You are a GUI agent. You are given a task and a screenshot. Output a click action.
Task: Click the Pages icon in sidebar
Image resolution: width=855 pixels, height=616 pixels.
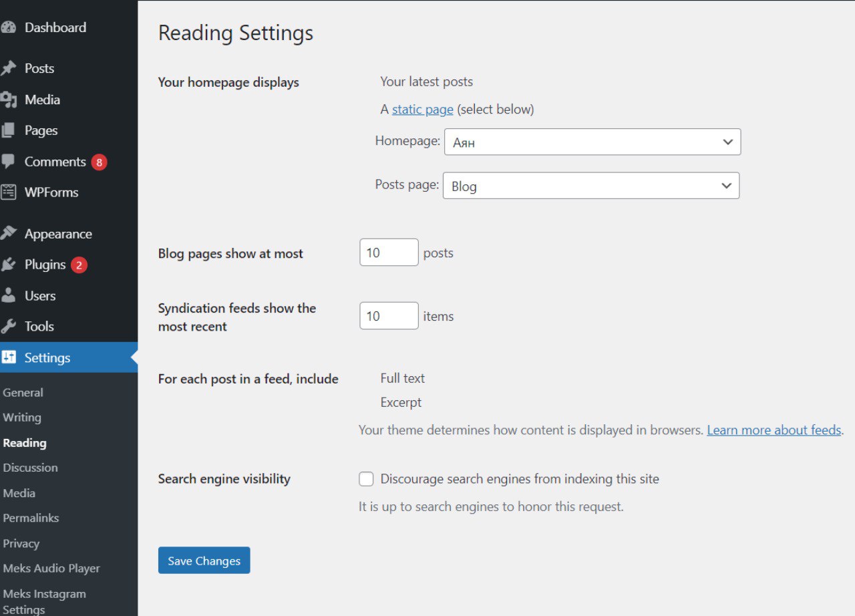(x=8, y=130)
